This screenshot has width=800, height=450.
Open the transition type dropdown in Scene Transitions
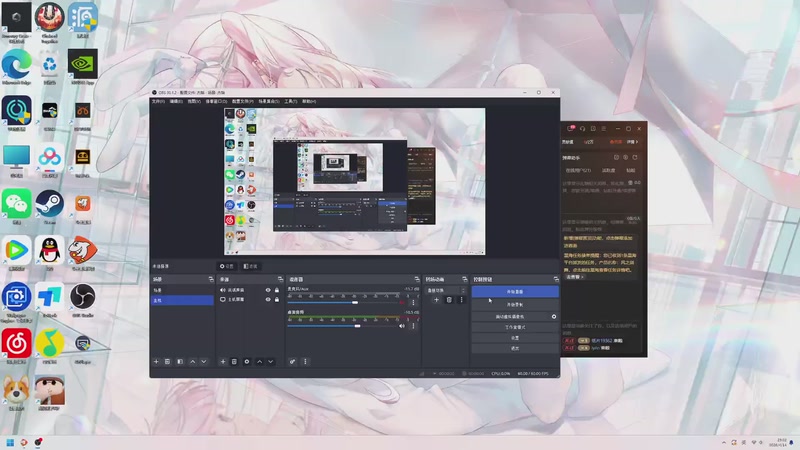point(445,290)
